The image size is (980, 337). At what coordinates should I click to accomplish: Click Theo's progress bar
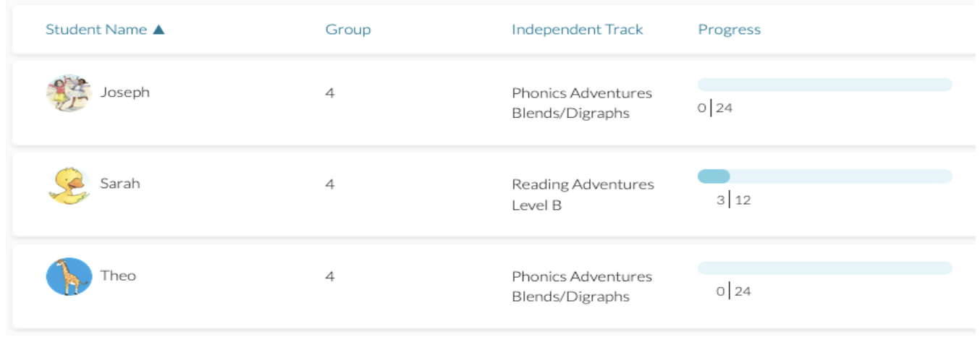(x=824, y=268)
